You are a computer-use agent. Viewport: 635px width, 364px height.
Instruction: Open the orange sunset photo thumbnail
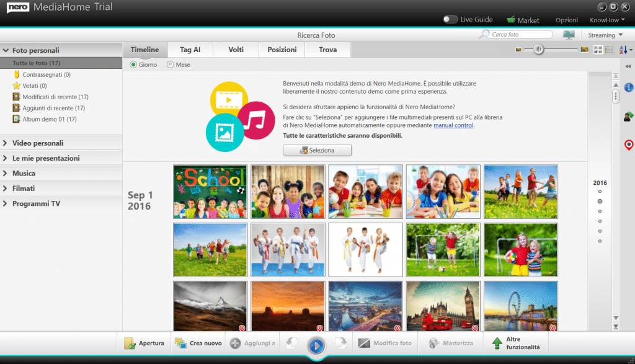288,306
